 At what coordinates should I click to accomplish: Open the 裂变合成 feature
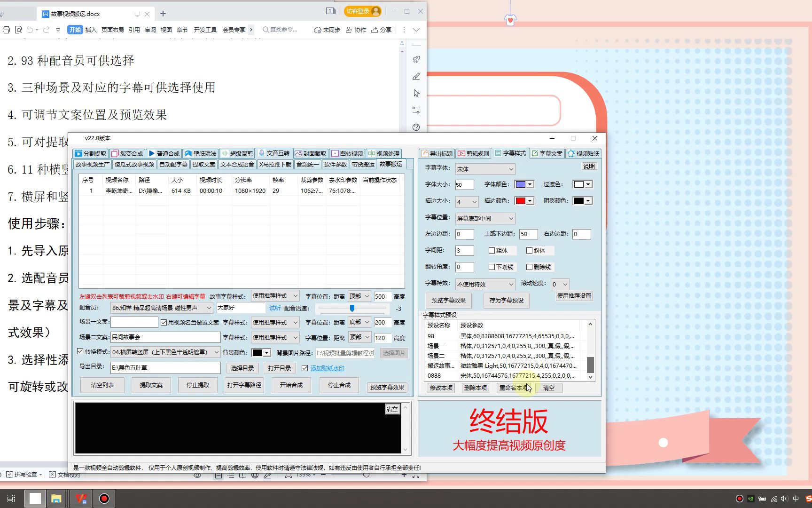pos(128,153)
